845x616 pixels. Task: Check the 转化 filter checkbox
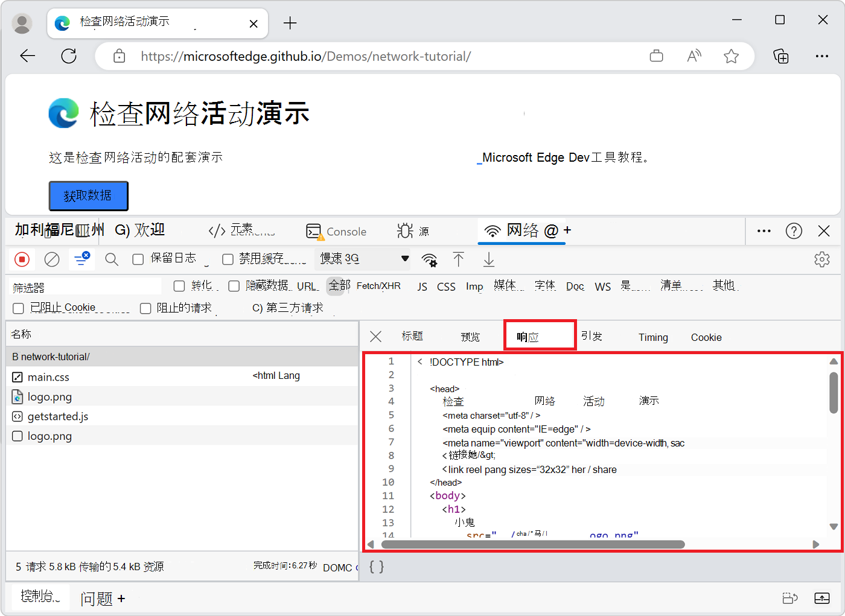click(179, 286)
